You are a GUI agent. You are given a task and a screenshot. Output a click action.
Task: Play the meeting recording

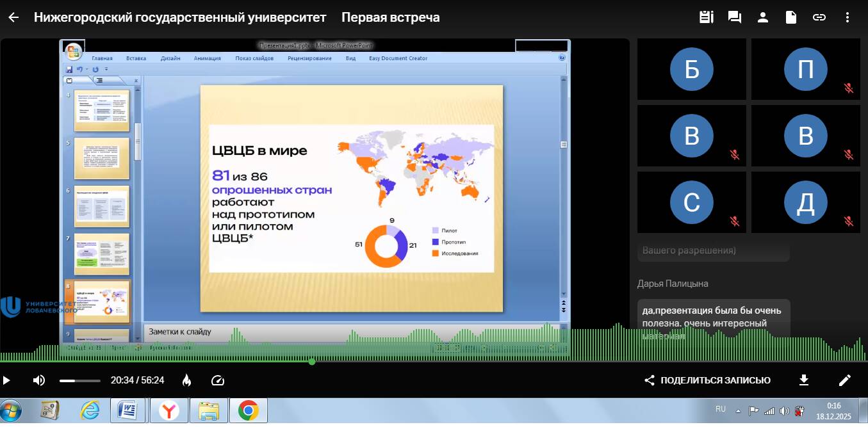[7, 380]
